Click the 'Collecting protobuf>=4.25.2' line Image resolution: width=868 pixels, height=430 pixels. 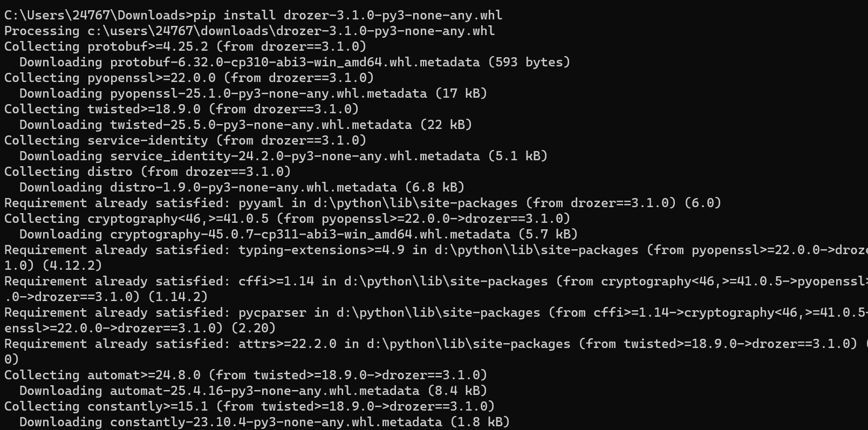point(185,46)
